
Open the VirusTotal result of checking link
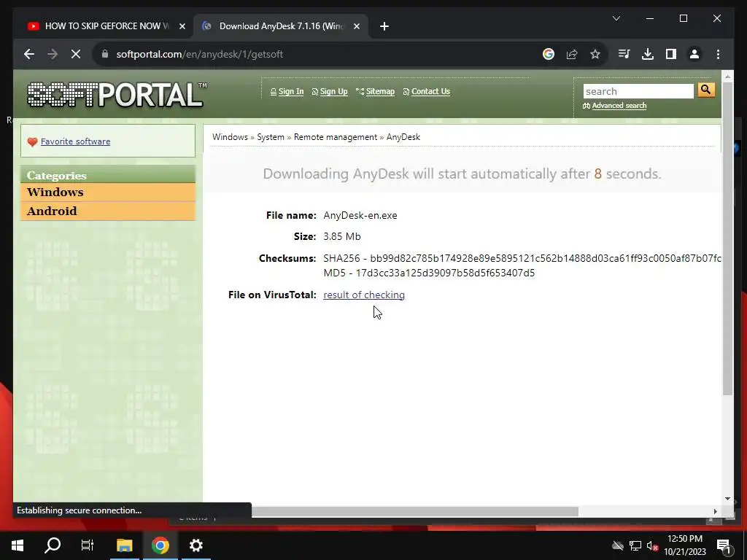(x=364, y=295)
